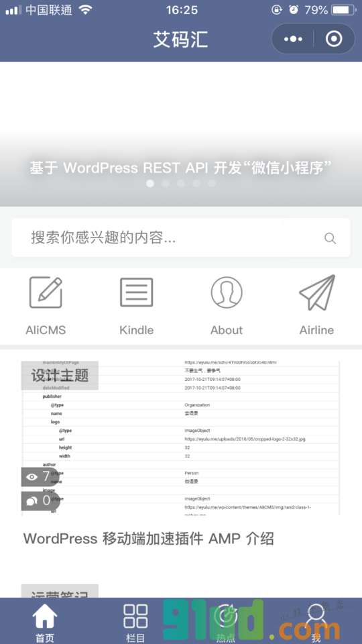Tap the 16:25 clock in status bar

point(182,10)
